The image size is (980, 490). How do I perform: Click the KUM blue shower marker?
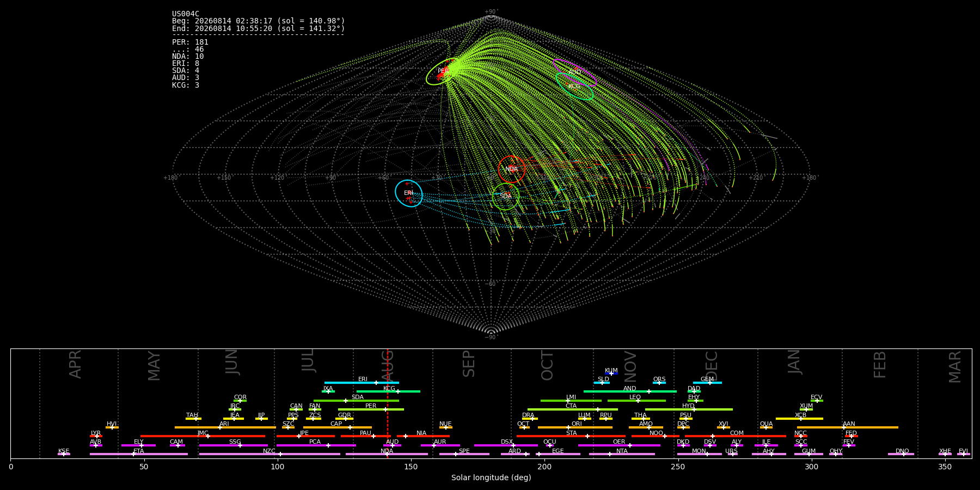611,373
